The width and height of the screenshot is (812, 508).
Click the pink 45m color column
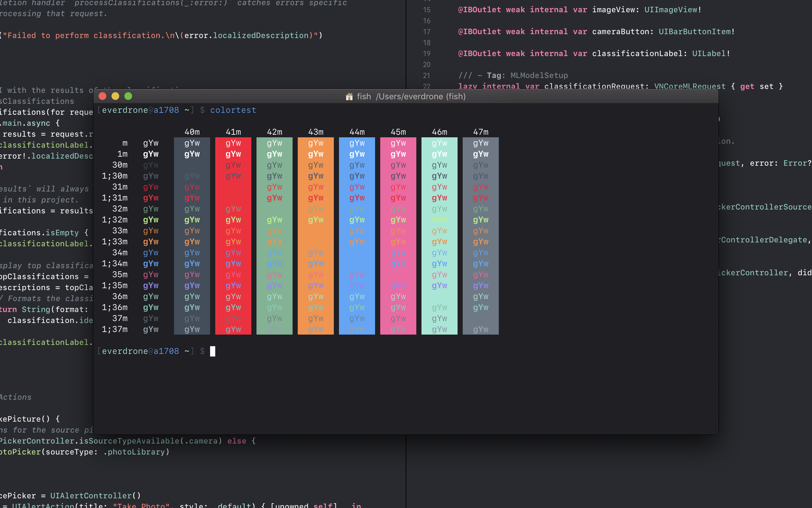coord(398,235)
